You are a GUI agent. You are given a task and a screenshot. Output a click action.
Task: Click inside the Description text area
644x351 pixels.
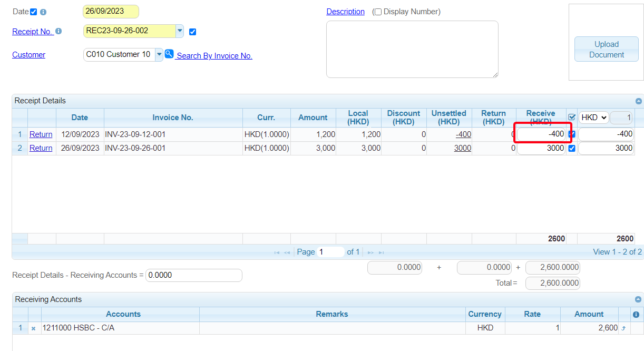pyautogui.click(x=412, y=49)
